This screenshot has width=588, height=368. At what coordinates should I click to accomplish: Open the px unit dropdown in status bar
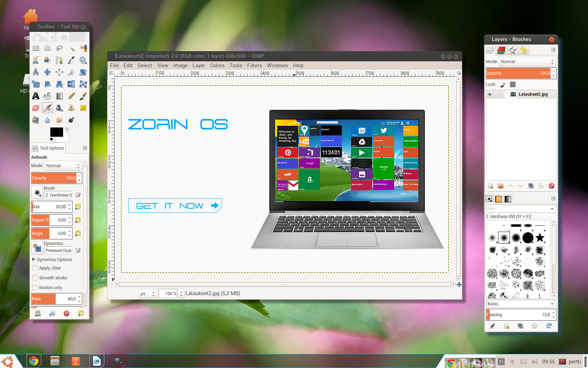(147, 294)
